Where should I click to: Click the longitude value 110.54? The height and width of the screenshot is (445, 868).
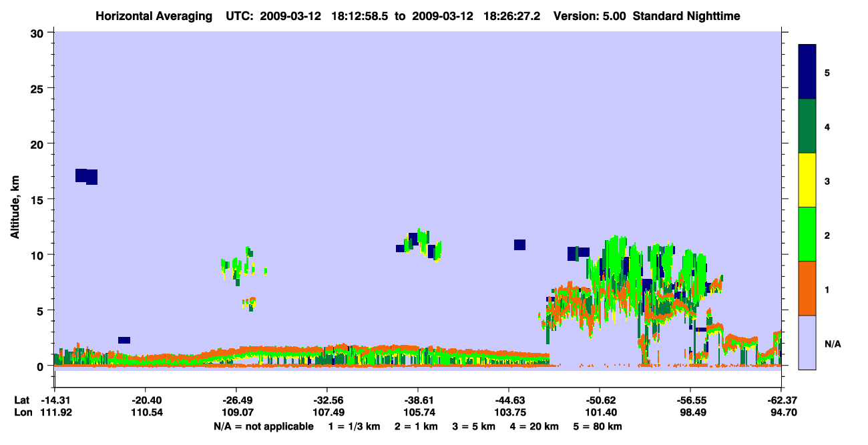(x=146, y=412)
